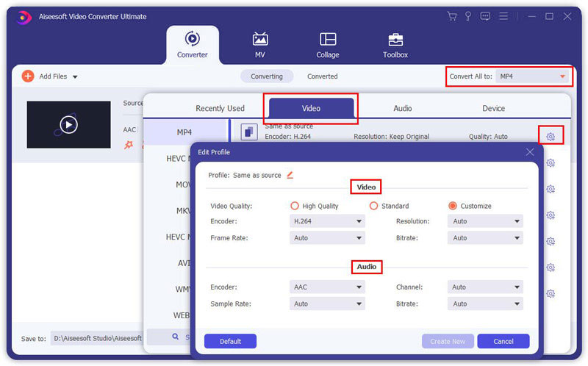
Task: Click the gear icon on the AVI row
Action: tap(551, 268)
